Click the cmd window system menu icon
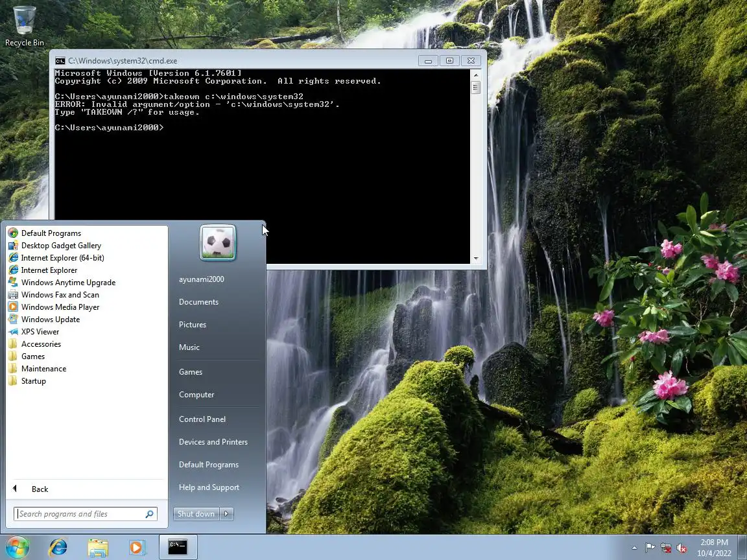 click(x=60, y=61)
